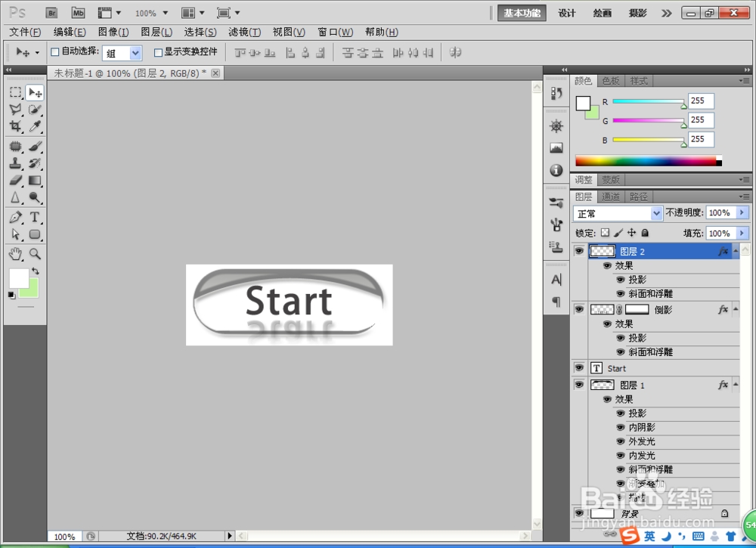Launch Adobe Bridge from top bar

[x=51, y=13]
